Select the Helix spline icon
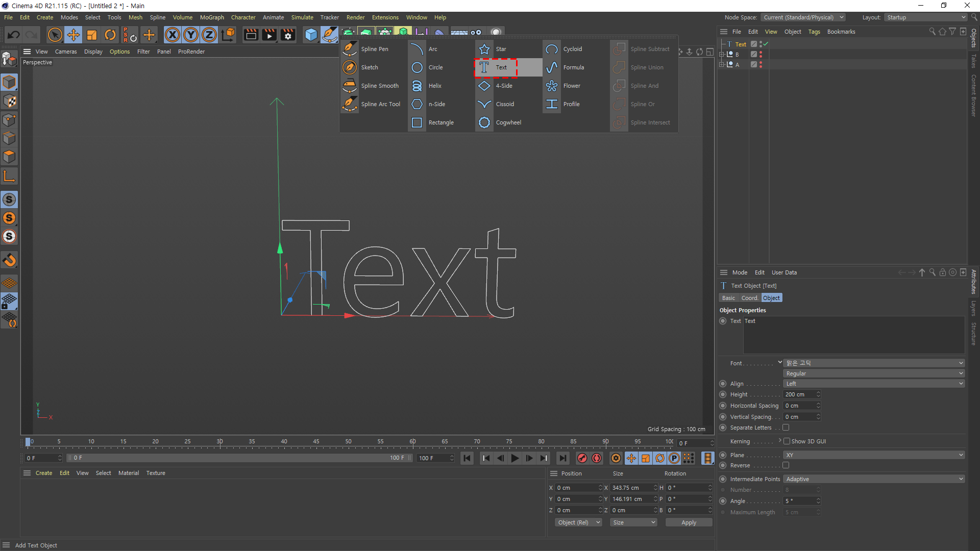Screen dimensions: 980x551 [x=417, y=86]
